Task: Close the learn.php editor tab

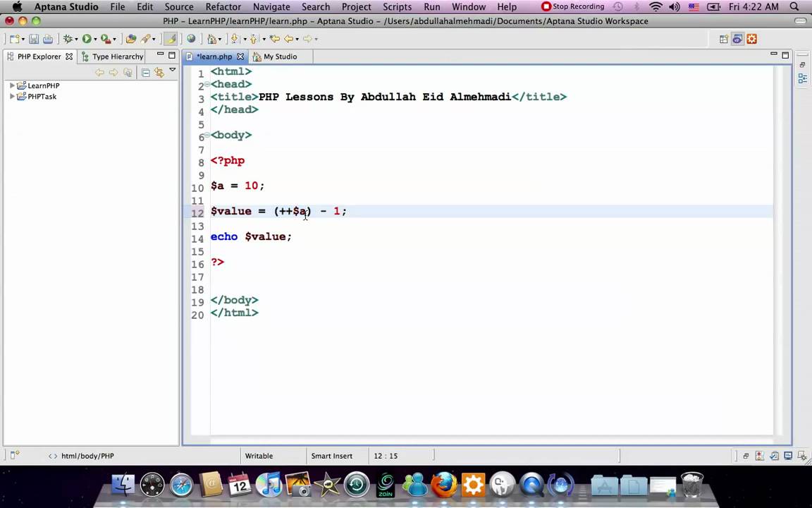Action: tap(240, 56)
